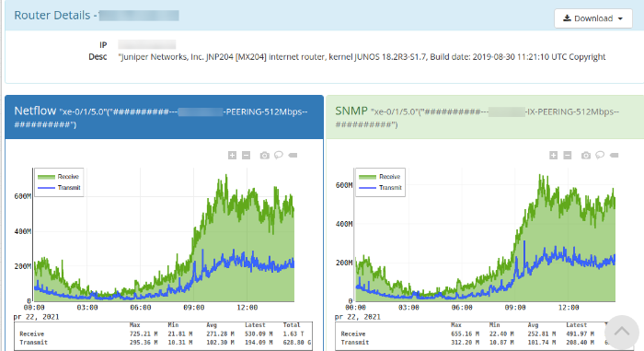Click Netflow Receive Avg value 271.28 M
Image resolution: width=644 pixels, height=351 pixels.
click(x=220, y=333)
